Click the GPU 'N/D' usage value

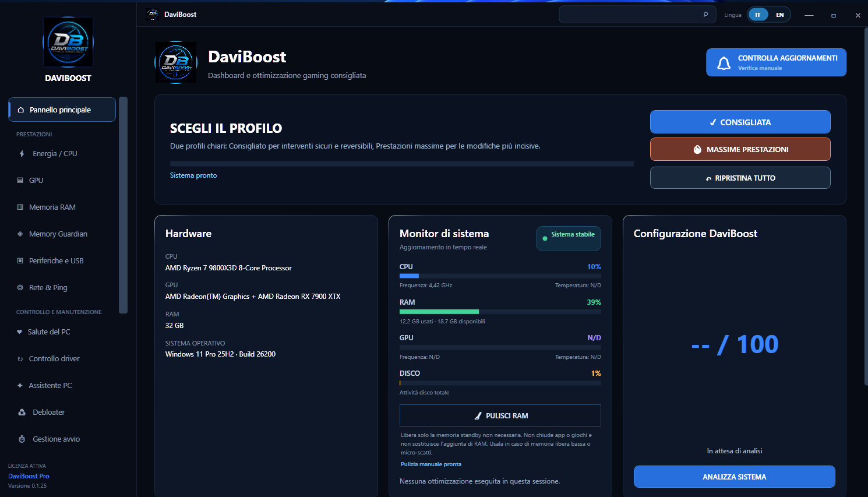[x=594, y=338]
